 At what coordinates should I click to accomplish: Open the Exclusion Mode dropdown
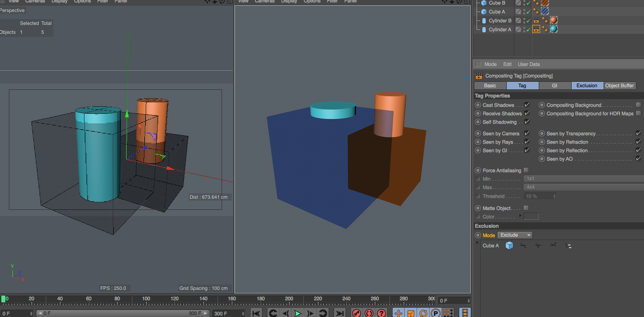coord(515,235)
